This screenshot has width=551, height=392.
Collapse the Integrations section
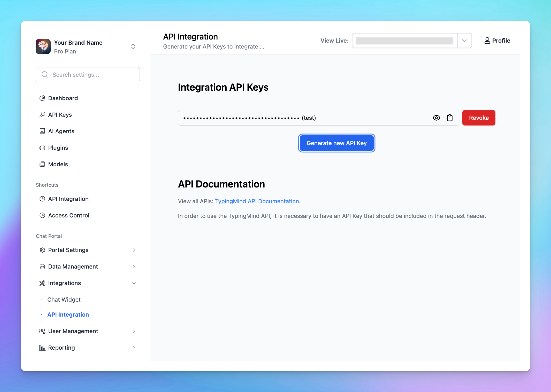point(134,283)
